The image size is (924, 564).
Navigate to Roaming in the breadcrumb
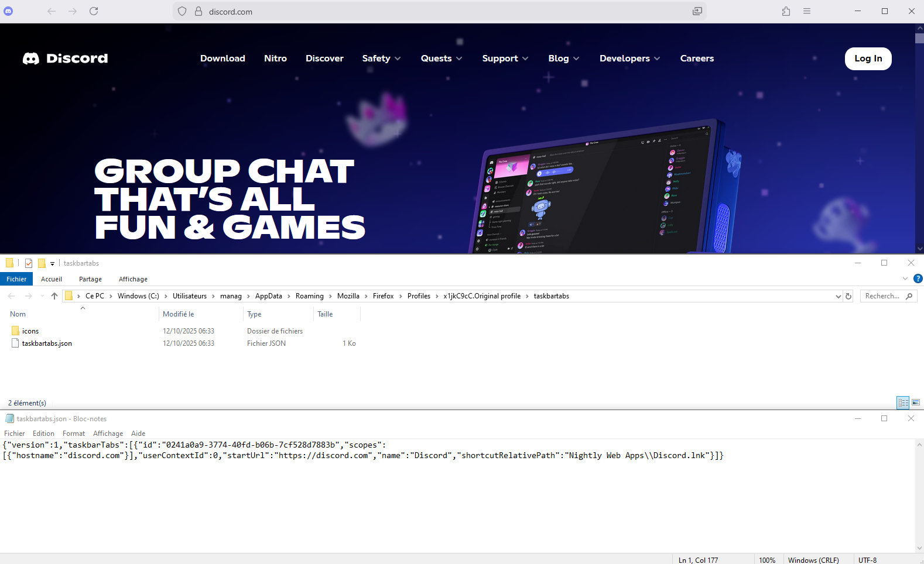tap(310, 296)
